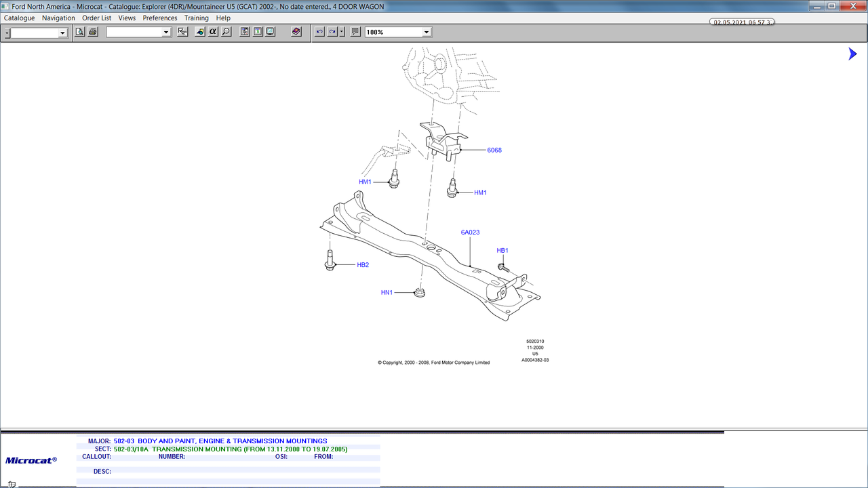Click the A0004382-03 drawing reference
Image resolution: width=868 pixels, height=488 pixels.
tap(535, 360)
